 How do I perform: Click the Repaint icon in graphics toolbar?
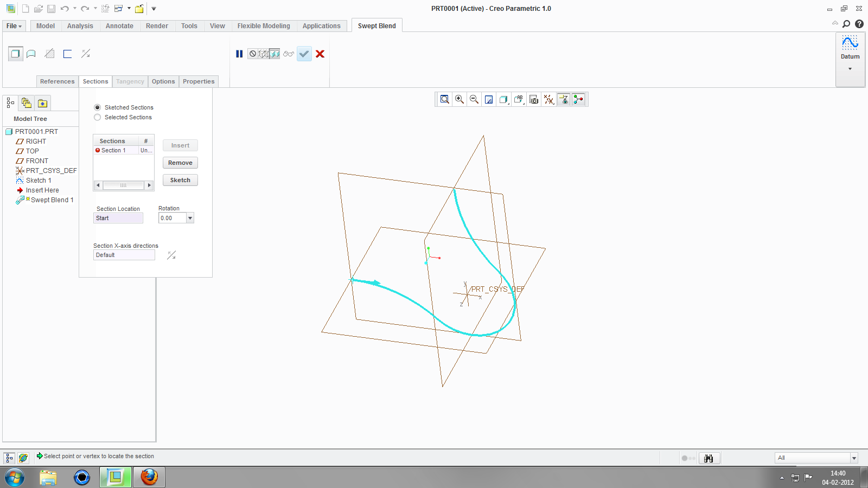click(x=489, y=99)
